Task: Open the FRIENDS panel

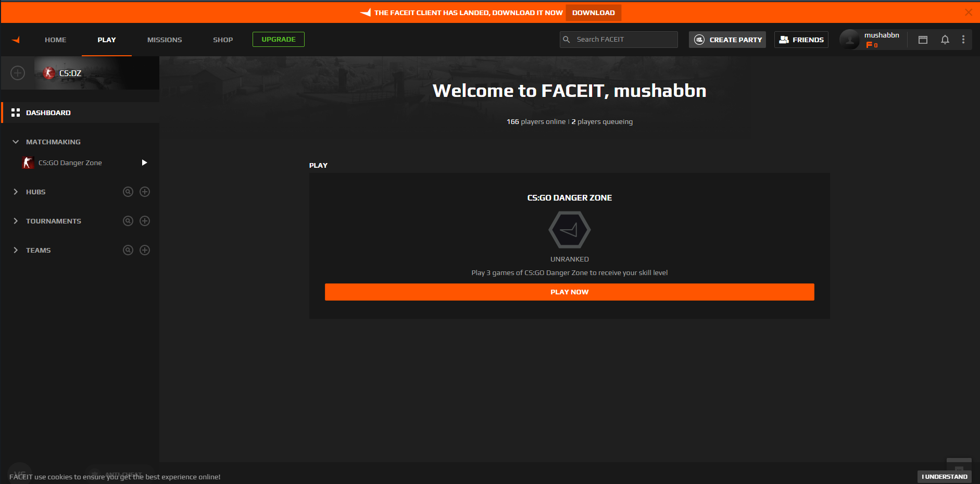Action: [801, 40]
